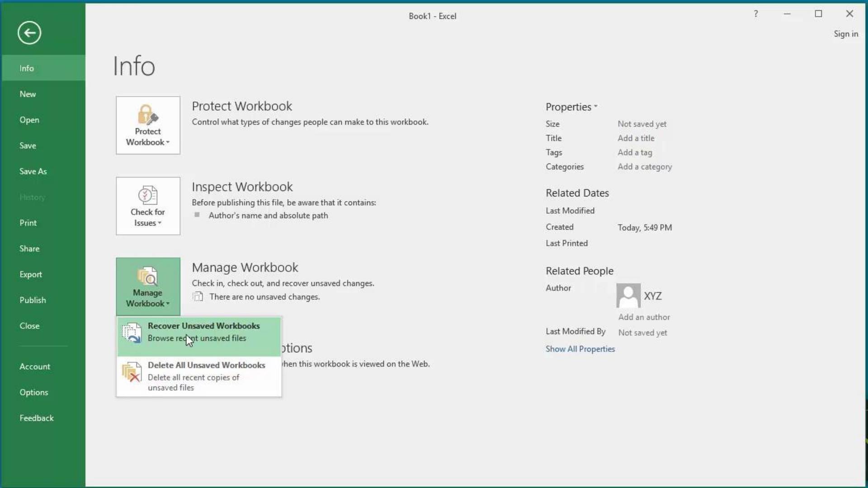Close the workbook via sidebar Close
Screen dimensions: 868x488
click(43, 326)
